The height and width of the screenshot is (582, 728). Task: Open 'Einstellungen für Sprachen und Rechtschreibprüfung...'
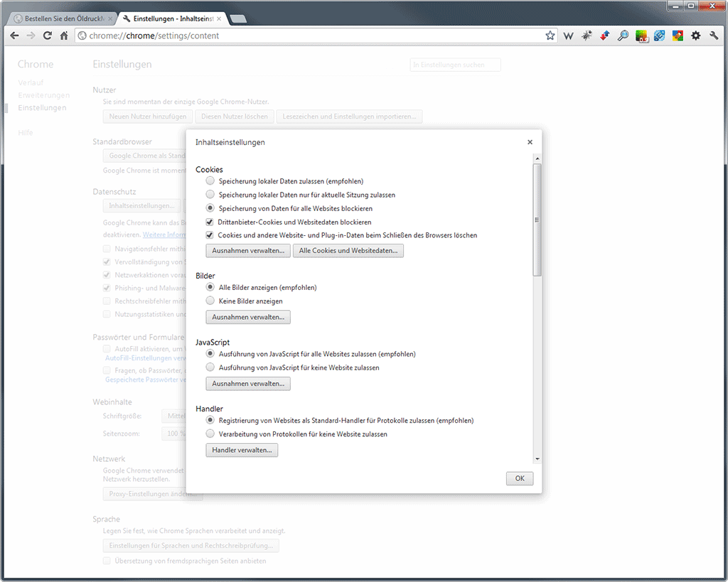point(191,545)
